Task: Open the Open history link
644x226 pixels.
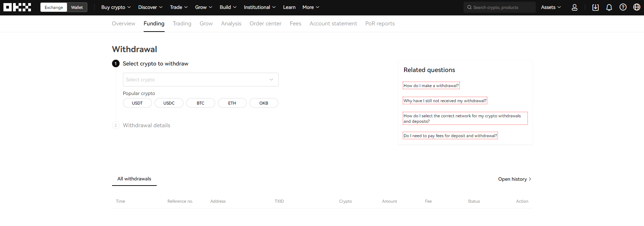Action: (x=515, y=179)
